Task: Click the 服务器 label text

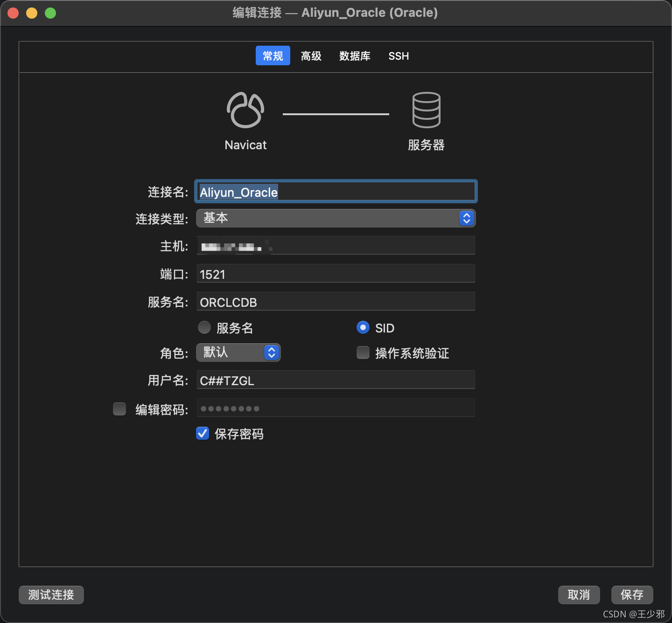Action: click(426, 145)
